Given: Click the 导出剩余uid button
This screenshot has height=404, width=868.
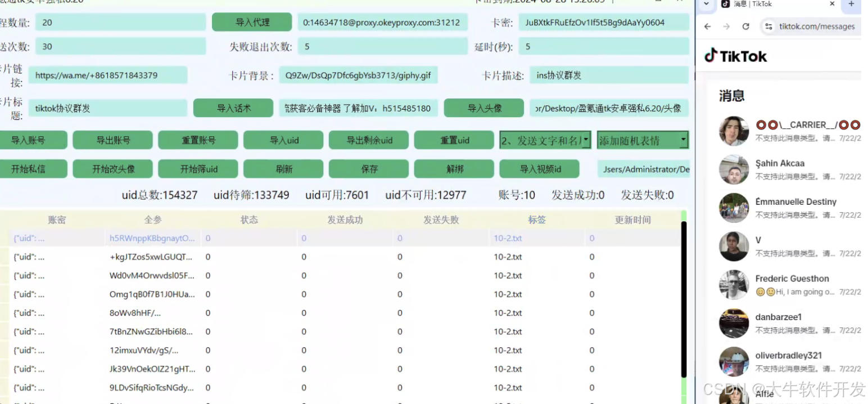Looking at the screenshot, I should pos(369,140).
